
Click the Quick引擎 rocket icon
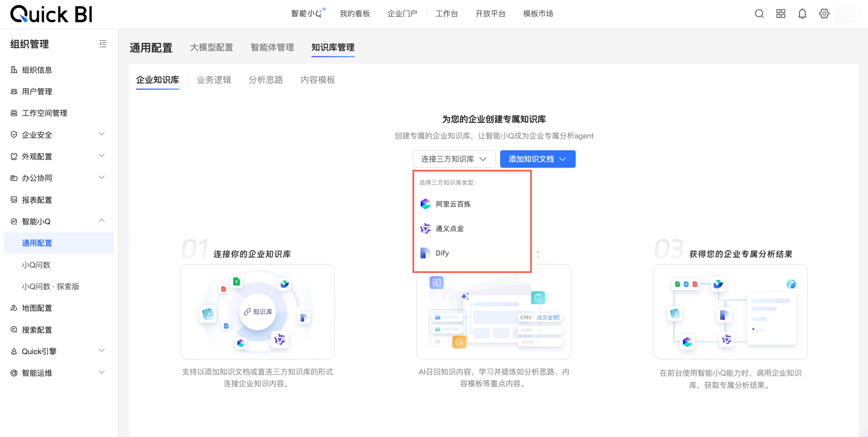point(14,351)
